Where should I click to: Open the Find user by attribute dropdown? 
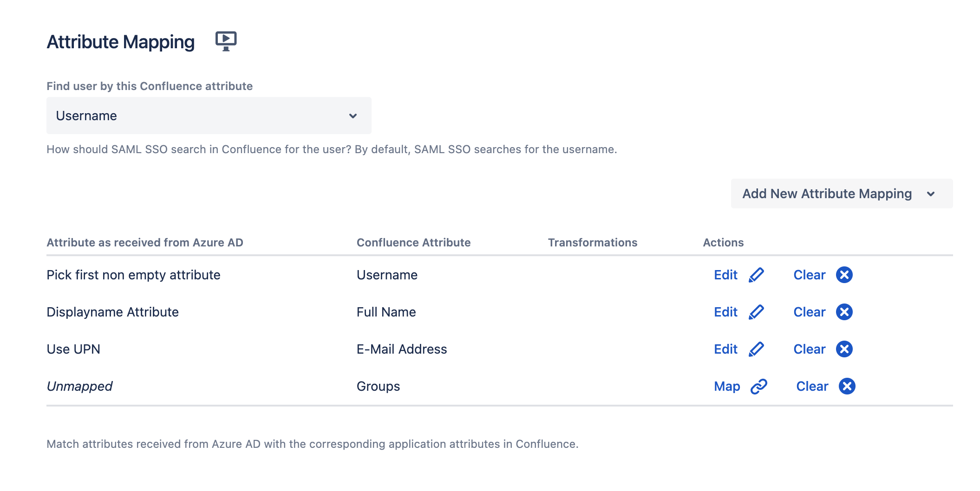pos(209,116)
